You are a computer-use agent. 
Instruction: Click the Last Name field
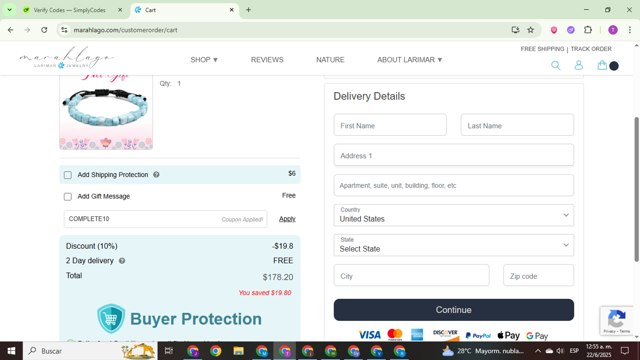coord(517,125)
